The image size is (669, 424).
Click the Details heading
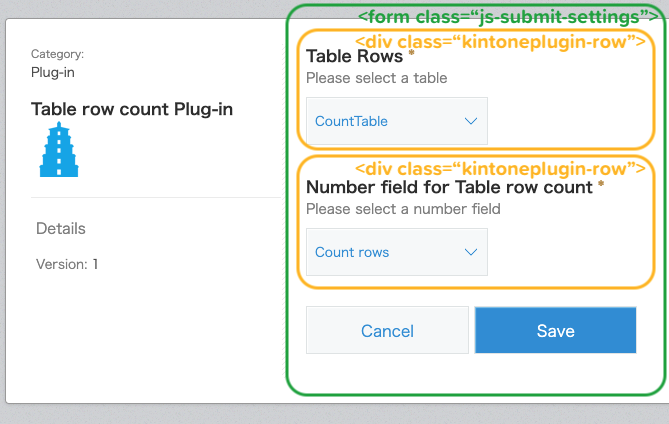pyautogui.click(x=61, y=229)
